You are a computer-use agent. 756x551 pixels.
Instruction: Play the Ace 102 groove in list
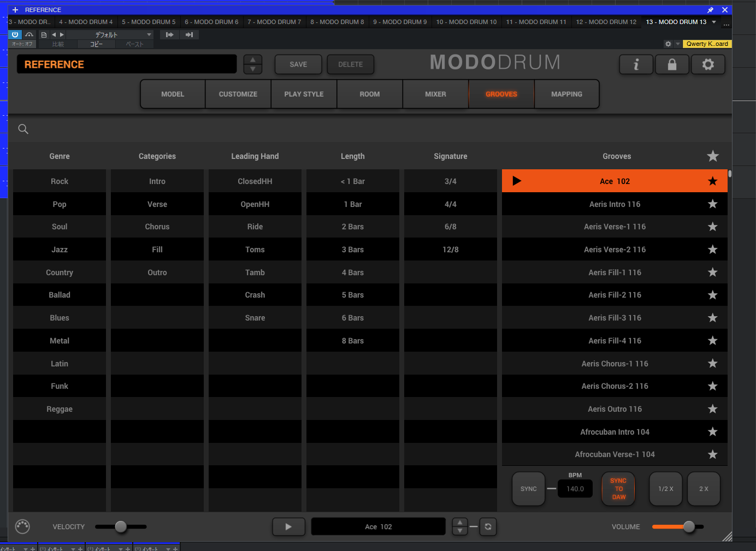click(517, 181)
